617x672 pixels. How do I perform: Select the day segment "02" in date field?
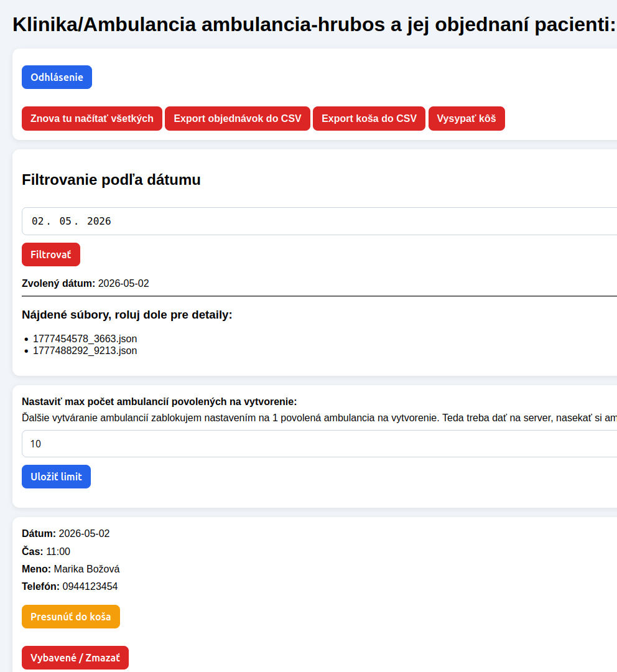point(38,221)
